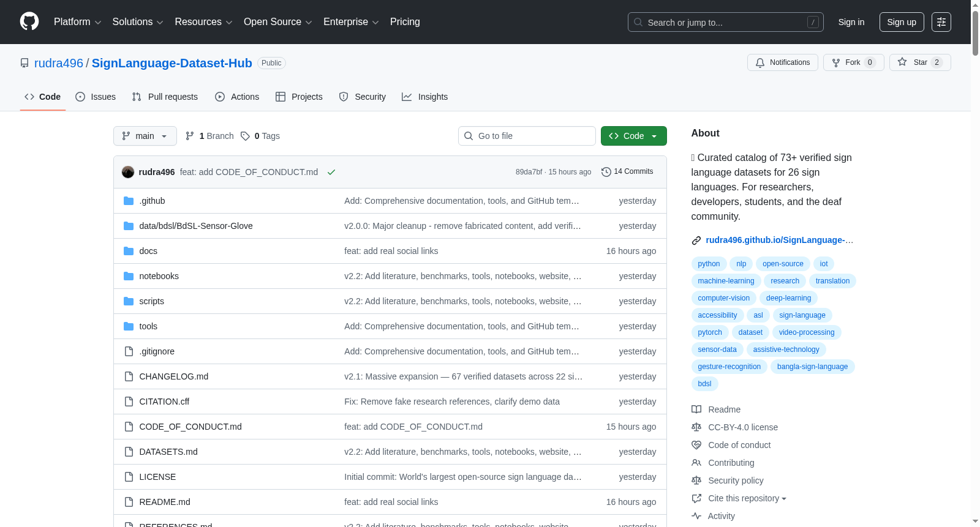Select the python topic tag
980x527 pixels.
(709, 264)
